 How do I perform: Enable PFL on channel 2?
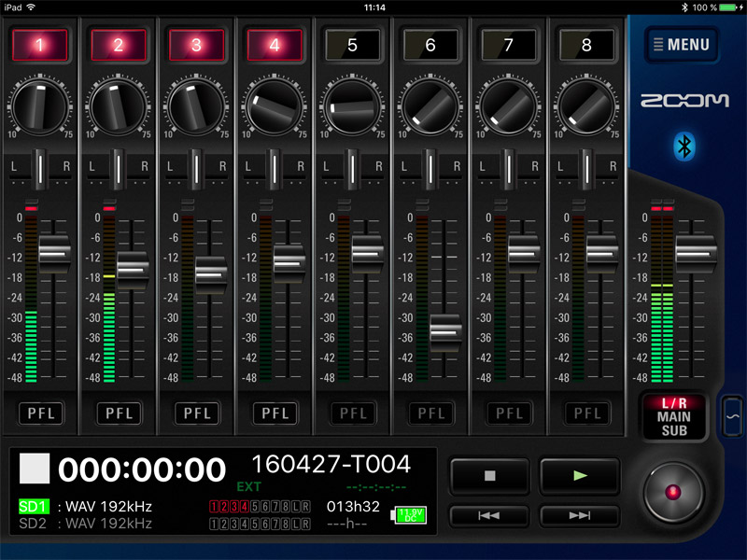click(x=118, y=413)
